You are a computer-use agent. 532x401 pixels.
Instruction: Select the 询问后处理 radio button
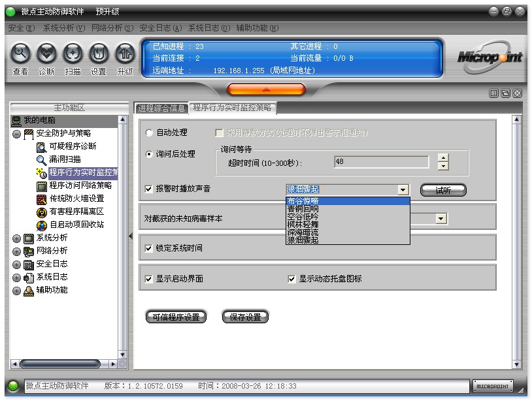[149, 154]
